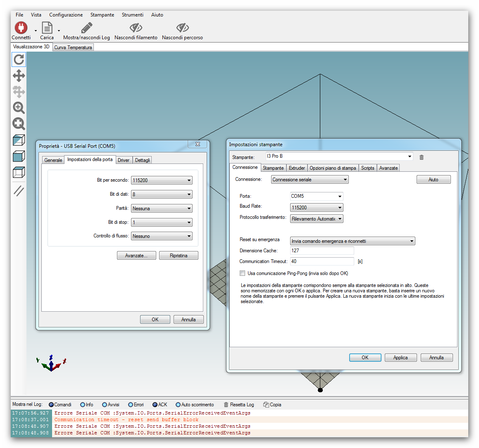Enable the Ping-Pong communication checkbox
479x448 pixels.
[243, 273]
